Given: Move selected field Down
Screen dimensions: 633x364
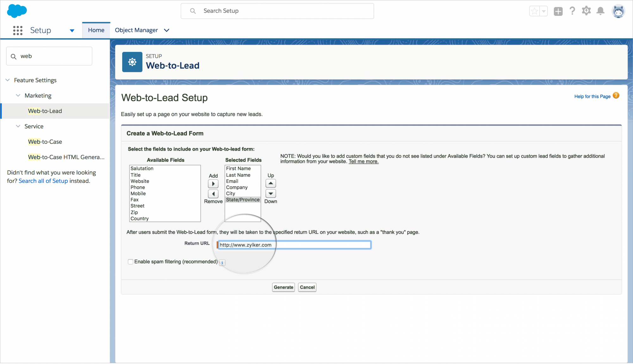Looking at the screenshot, I should pos(271,193).
